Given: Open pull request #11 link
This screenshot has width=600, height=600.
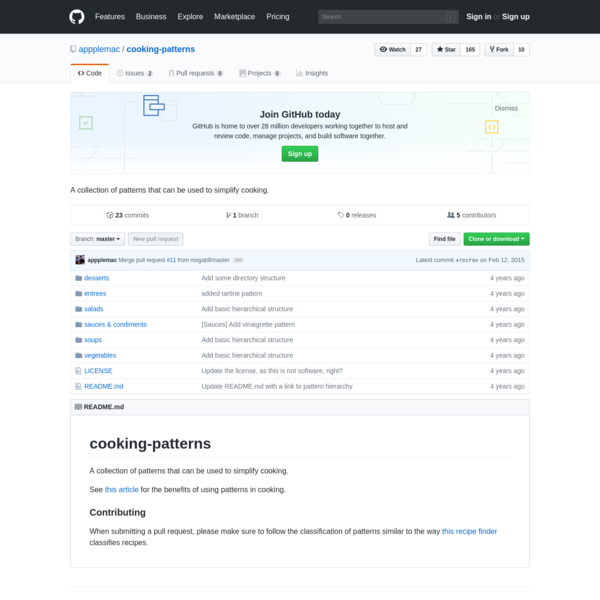Looking at the screenshot, I should coord(171,260).
